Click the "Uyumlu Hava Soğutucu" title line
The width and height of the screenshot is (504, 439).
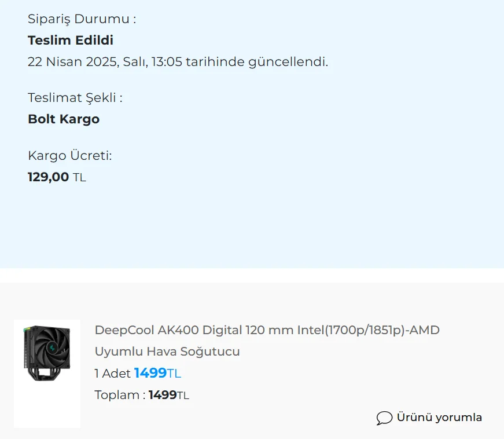click(x=167, y=352)
